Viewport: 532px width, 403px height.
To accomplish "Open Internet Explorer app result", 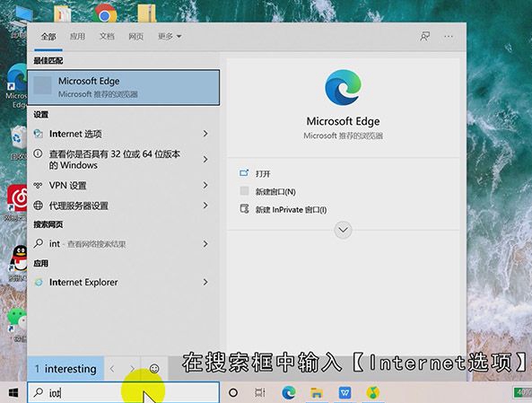I will pos(124,282).
